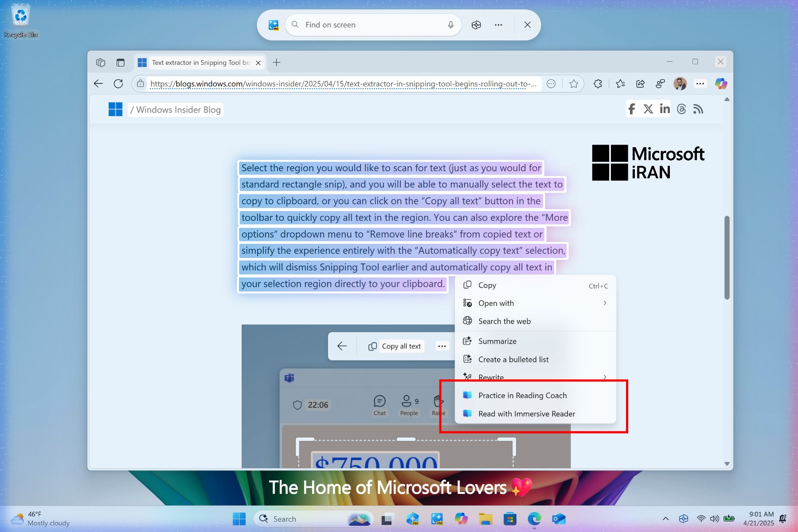This screenshot has height=532, width=798.
Task: Open Microsoft Edge taskbar icon
Action: click(534, 519)
